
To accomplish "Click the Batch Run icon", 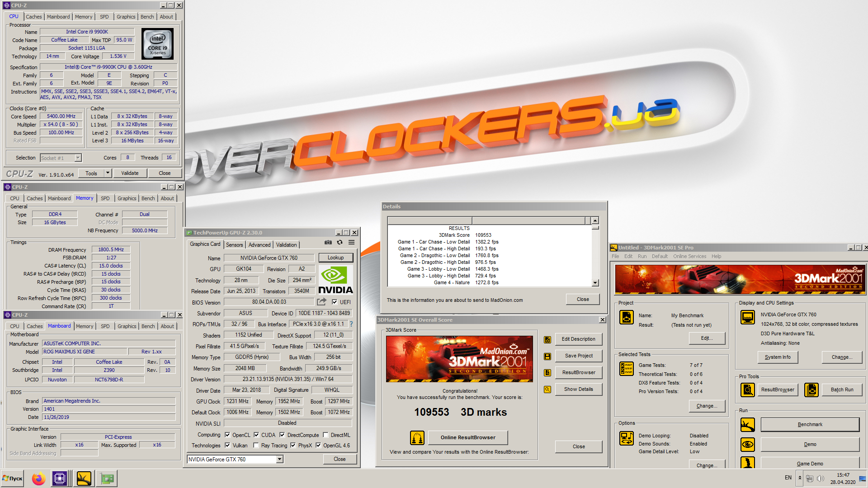I will tap(811, 389).
